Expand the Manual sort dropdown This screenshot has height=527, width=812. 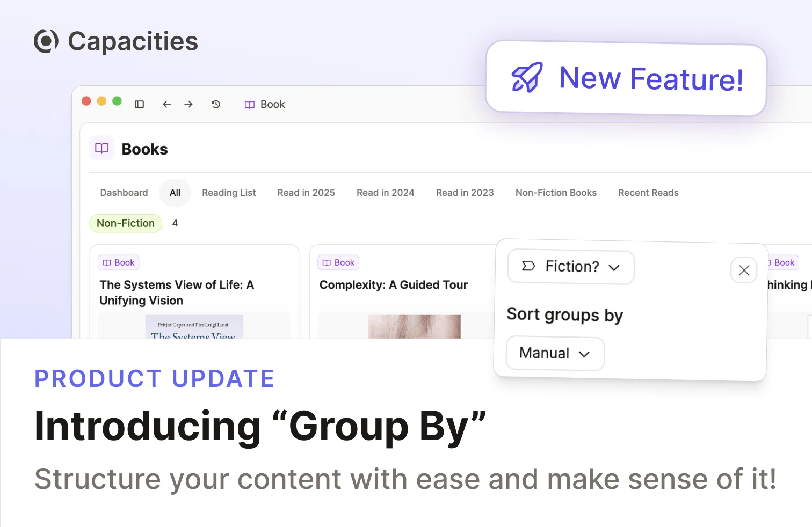[x=555, y=353]
